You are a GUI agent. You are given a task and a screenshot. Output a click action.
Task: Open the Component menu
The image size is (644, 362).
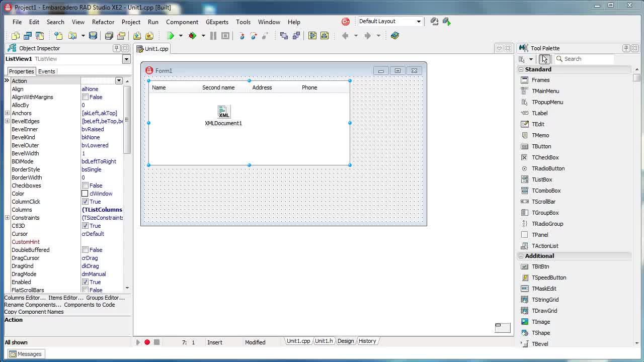[182, 22]
